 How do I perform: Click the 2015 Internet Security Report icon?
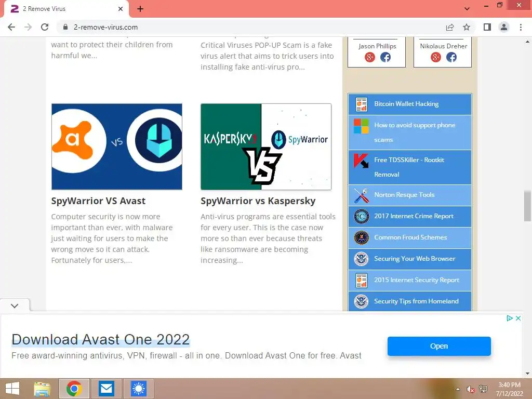[362, 280]
